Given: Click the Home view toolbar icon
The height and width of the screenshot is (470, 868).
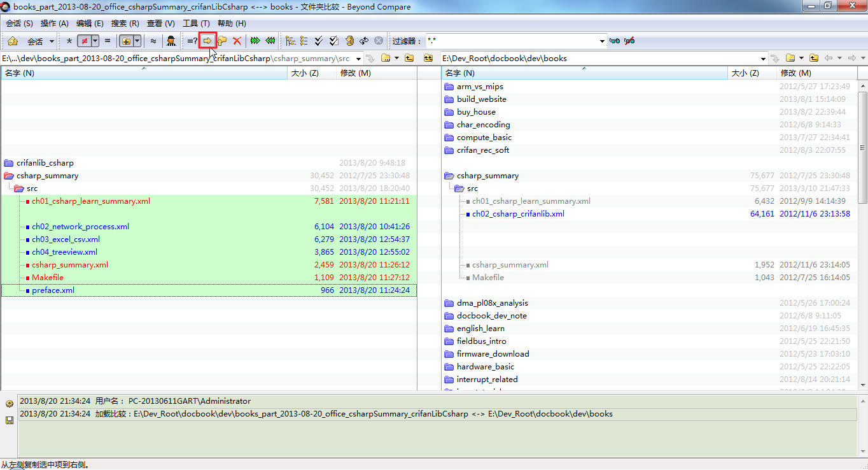Looking at the screenshot, I should click(13, 41).
